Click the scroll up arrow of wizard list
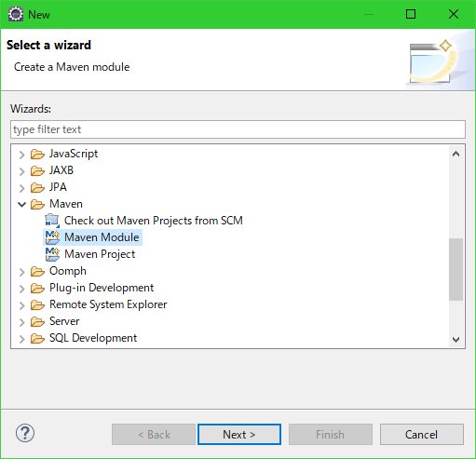476x459 pixels. pos(456,154)
